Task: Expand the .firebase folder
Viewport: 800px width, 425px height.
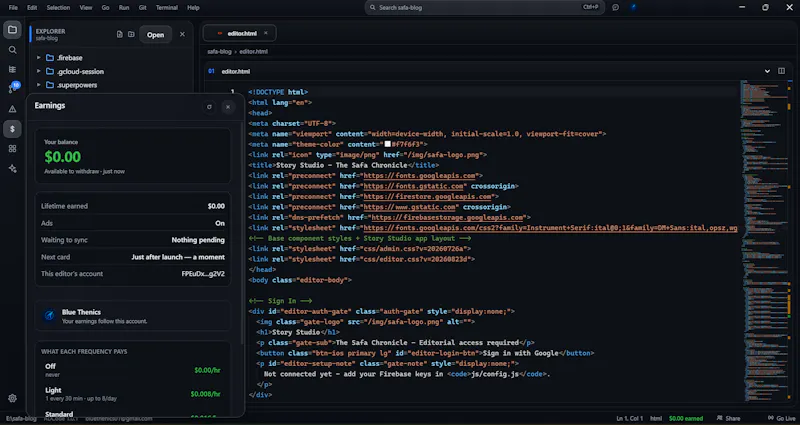Action: pyautogui.click(x=38, y=58)
